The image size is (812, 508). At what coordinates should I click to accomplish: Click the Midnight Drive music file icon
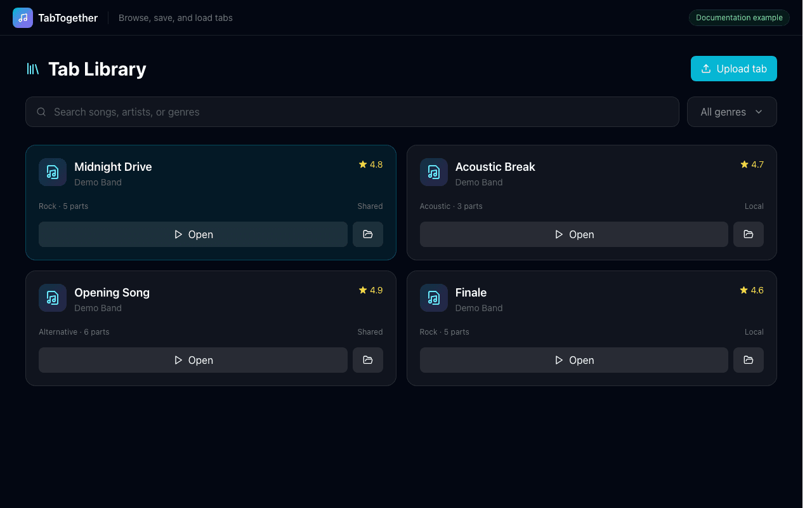(x=53, y=172)
